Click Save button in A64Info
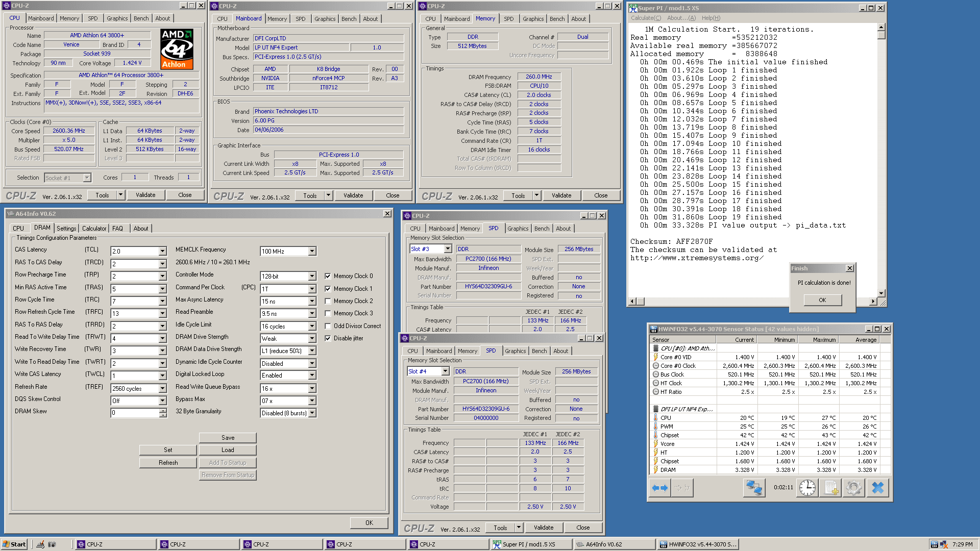Image resolution: width=980 pixels, height=551 pixels. click(228, 438)
